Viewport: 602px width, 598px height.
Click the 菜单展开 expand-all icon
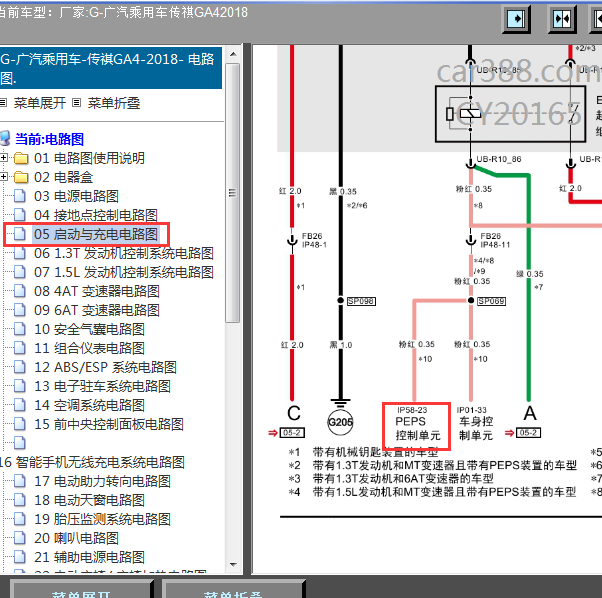pos(3,102)
